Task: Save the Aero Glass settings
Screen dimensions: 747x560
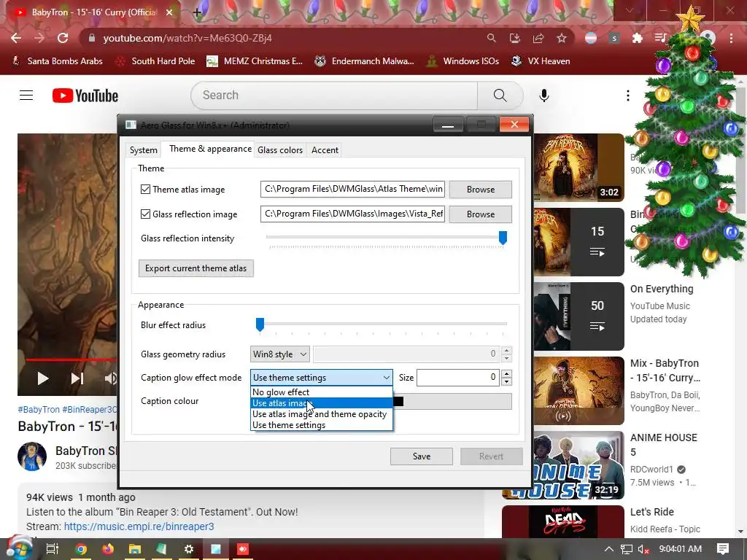Action: [421, 456]
